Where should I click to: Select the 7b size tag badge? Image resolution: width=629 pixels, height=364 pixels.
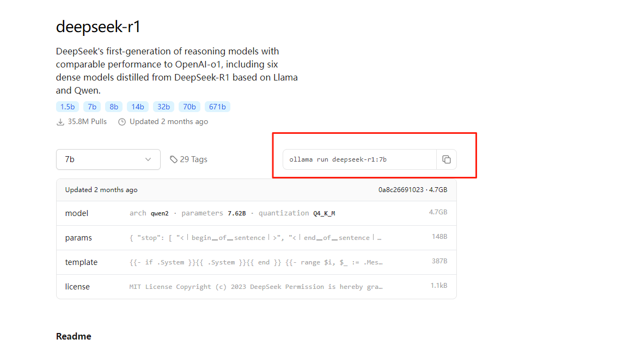[x=92, y=107]
